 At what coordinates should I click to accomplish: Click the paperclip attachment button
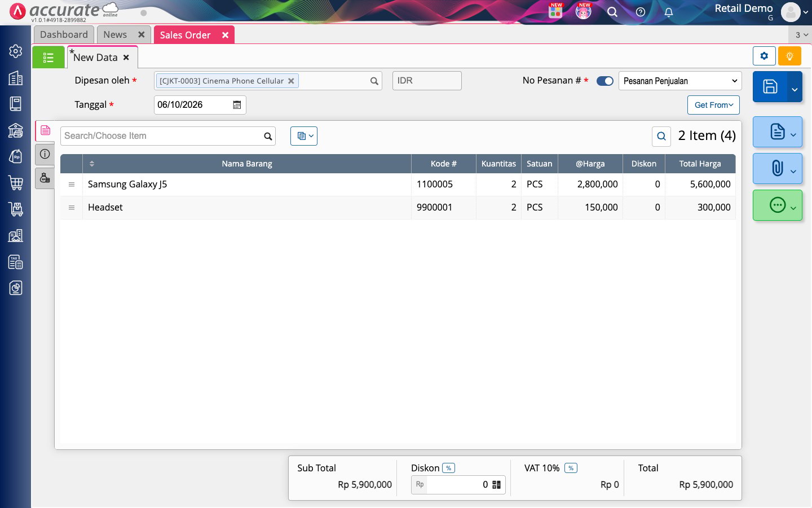point(778,168)
